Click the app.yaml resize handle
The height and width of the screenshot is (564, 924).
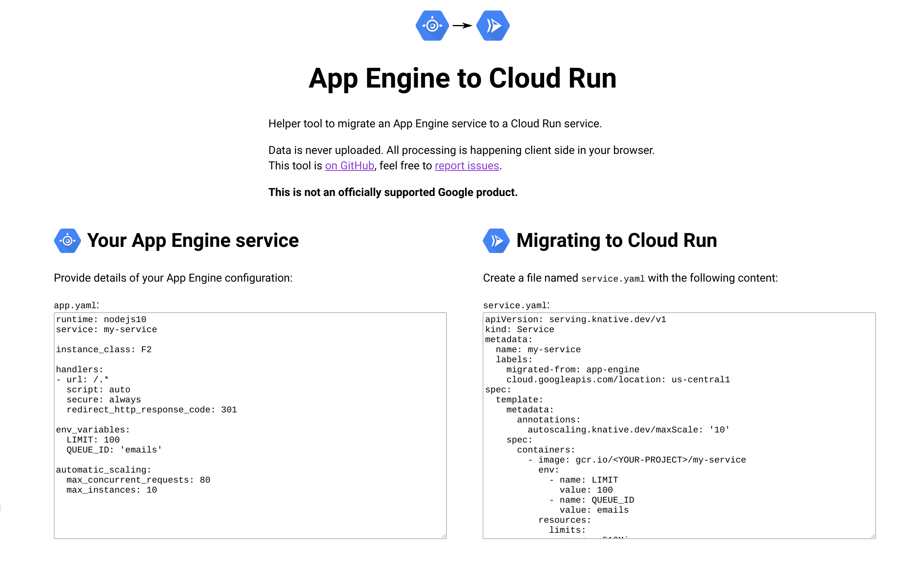[x=443, y=536]
